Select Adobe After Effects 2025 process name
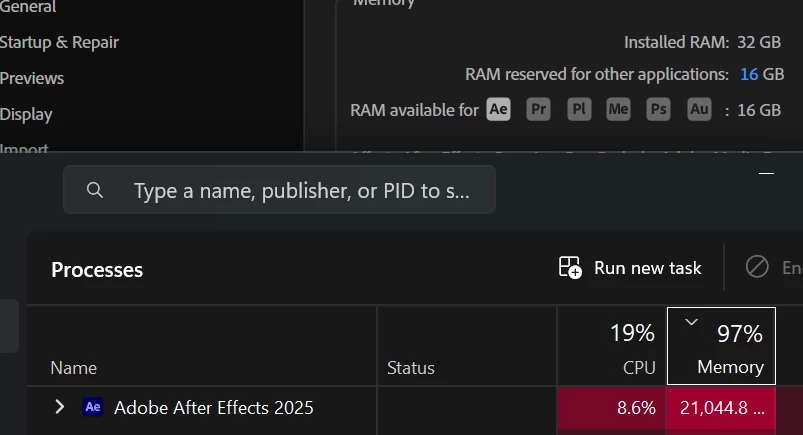Image resolution: width=803 pixels, height=435 pixels. click(214, 408)
